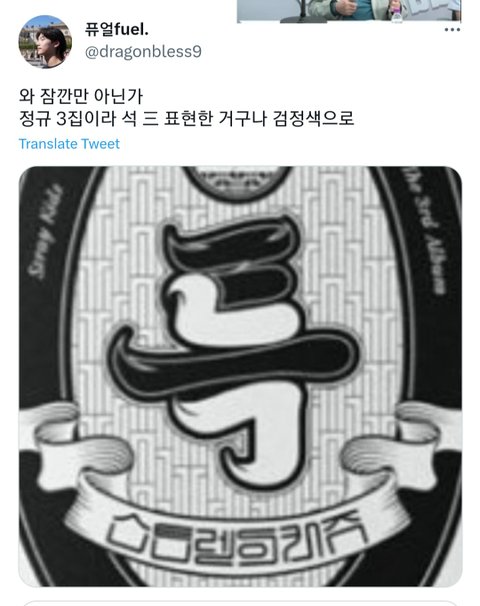Click the tweet text line 와 잠깐만 아닌가

(81, 96)
